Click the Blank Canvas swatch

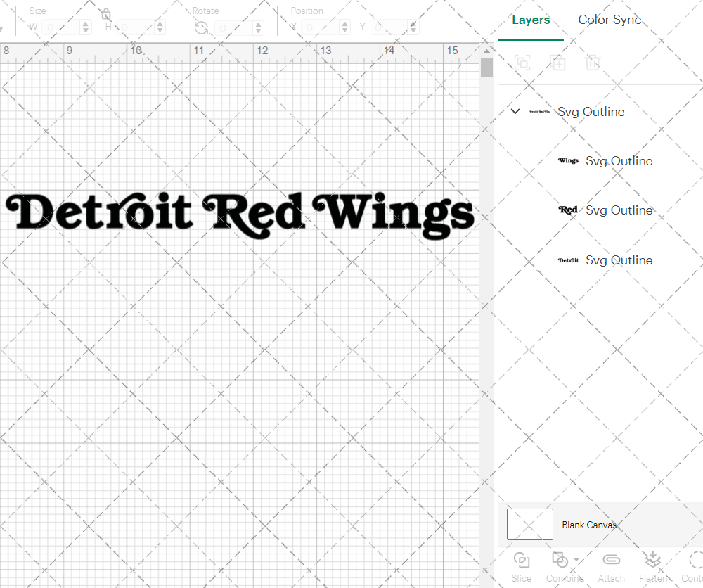tap(529, 524)
